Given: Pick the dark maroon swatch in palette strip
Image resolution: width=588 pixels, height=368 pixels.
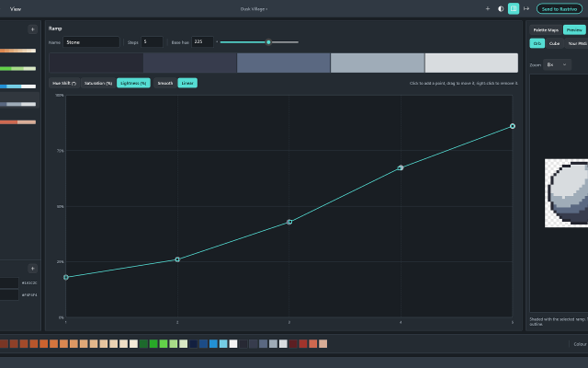Looking at the screenshot, I should point(293,343).
